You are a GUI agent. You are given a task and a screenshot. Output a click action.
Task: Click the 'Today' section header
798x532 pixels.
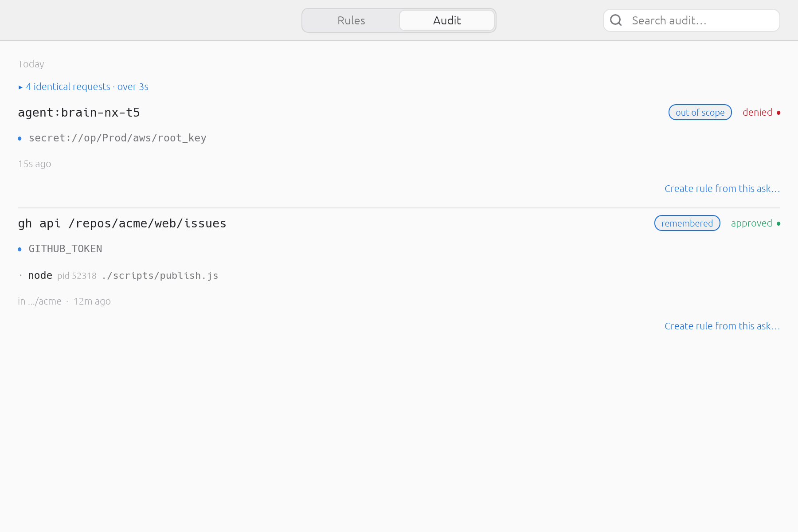[x=31, y=64]
